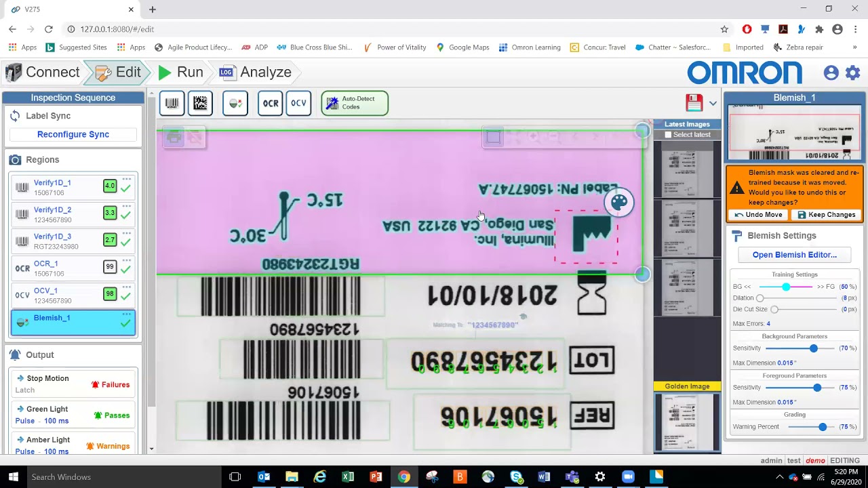This screenshot has width=868, height=488.
Task: Select the OCR_1 region row
Action: (x=73, y=268)
